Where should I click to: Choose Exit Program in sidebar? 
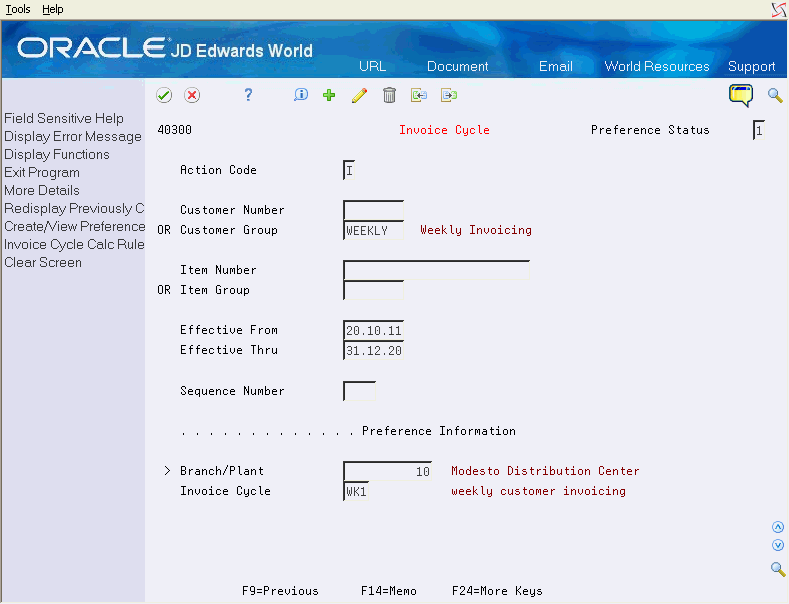click(42, 173)
